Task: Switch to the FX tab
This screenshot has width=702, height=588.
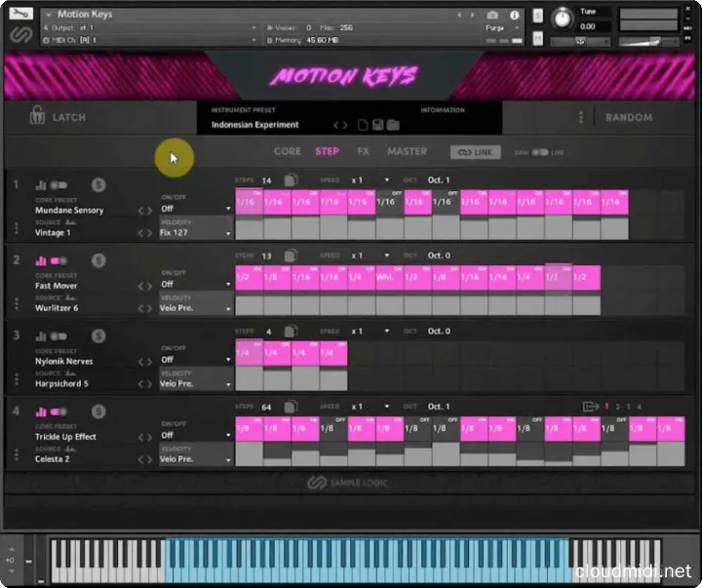Action: click(x=363, y=152)
